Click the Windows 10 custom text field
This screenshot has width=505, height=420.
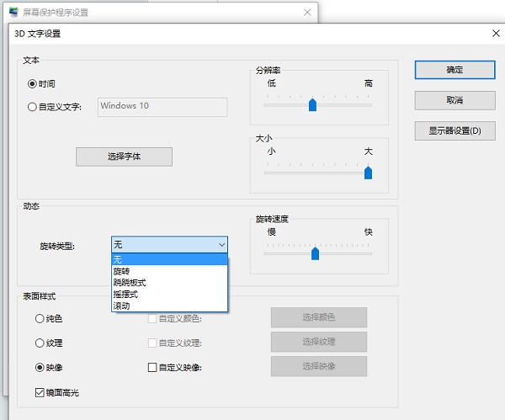pos(162,107)
